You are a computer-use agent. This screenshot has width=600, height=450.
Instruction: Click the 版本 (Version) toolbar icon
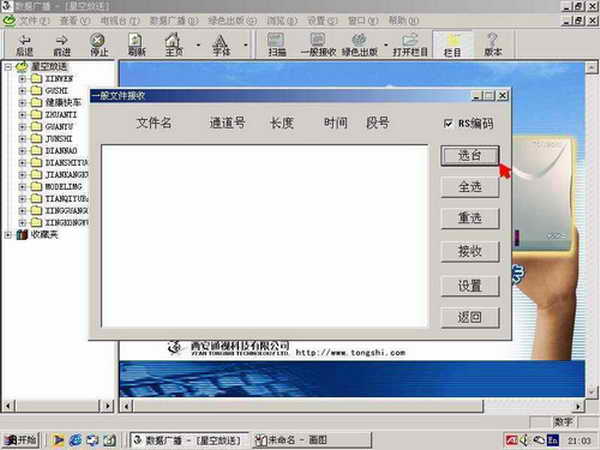click(492, 43)
